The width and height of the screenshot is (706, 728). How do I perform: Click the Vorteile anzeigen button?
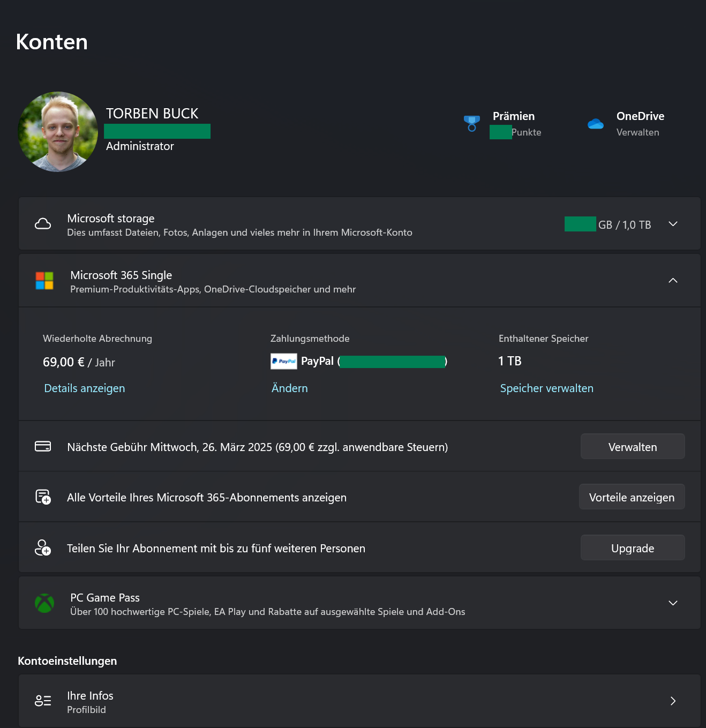tap(632, 497)
